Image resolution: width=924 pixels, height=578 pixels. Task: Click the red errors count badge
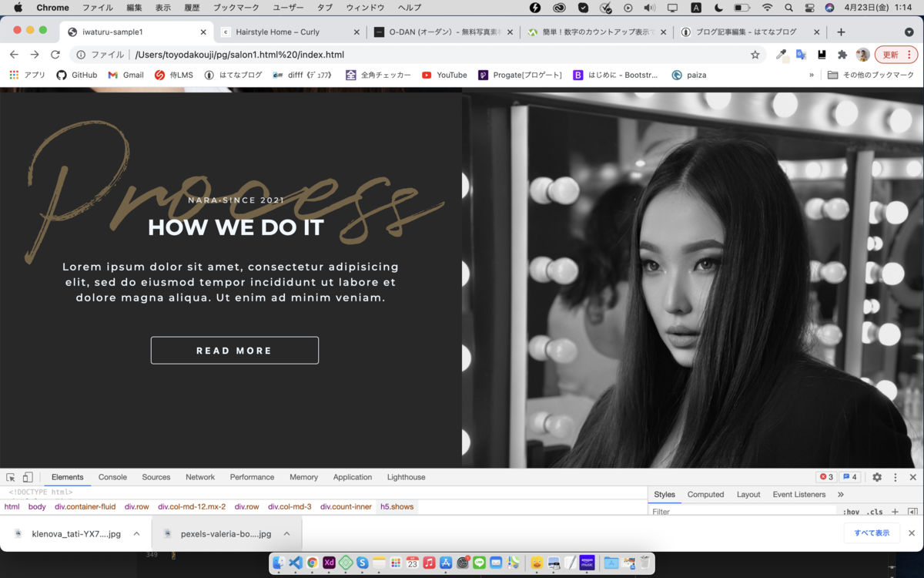pyautogui.click(x=826, y=477)
